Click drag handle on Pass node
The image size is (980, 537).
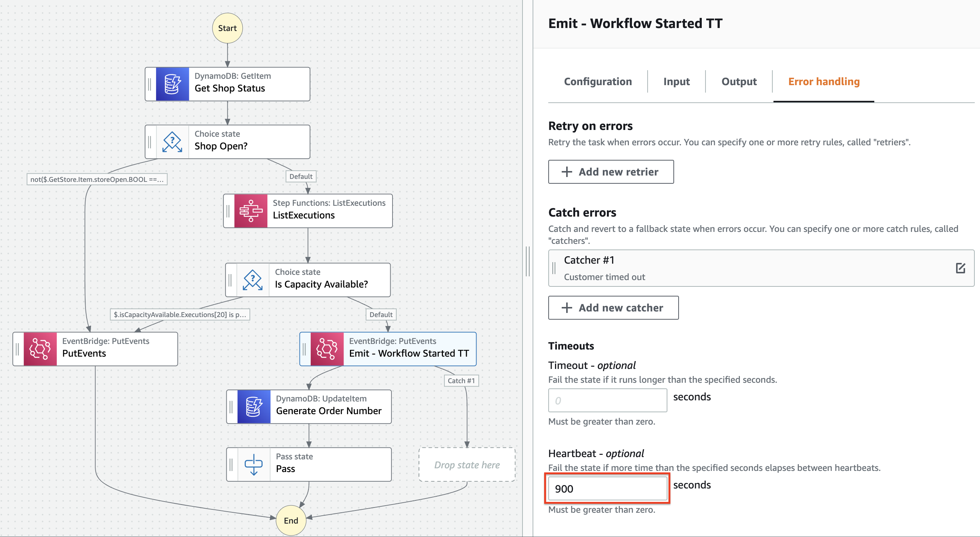pyautogui.click(x=231, y=465)
